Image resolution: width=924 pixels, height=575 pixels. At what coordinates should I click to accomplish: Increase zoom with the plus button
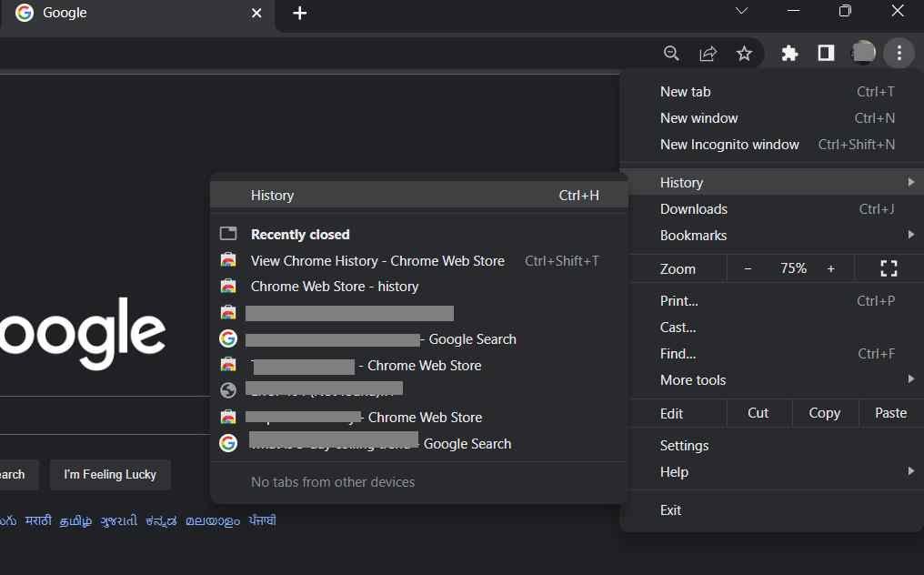click(831, 269)
